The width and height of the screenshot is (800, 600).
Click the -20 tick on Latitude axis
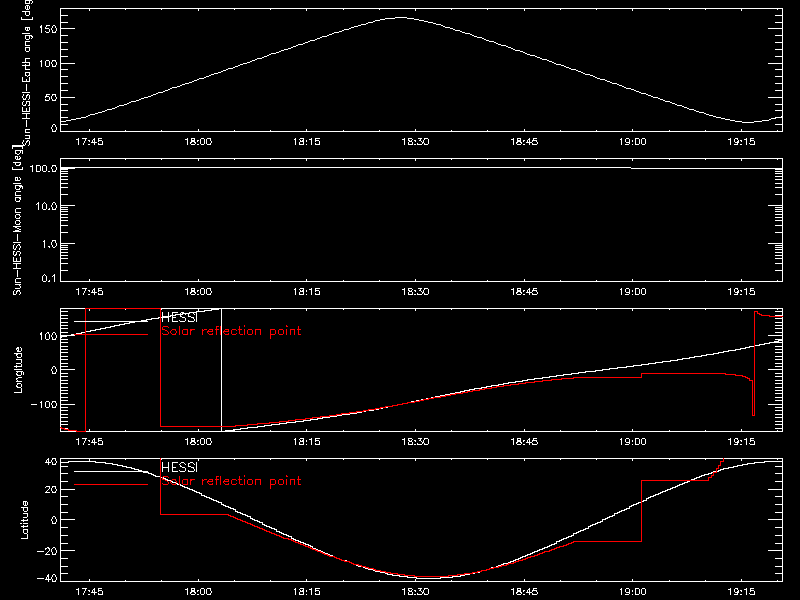[x=47, y=551]
